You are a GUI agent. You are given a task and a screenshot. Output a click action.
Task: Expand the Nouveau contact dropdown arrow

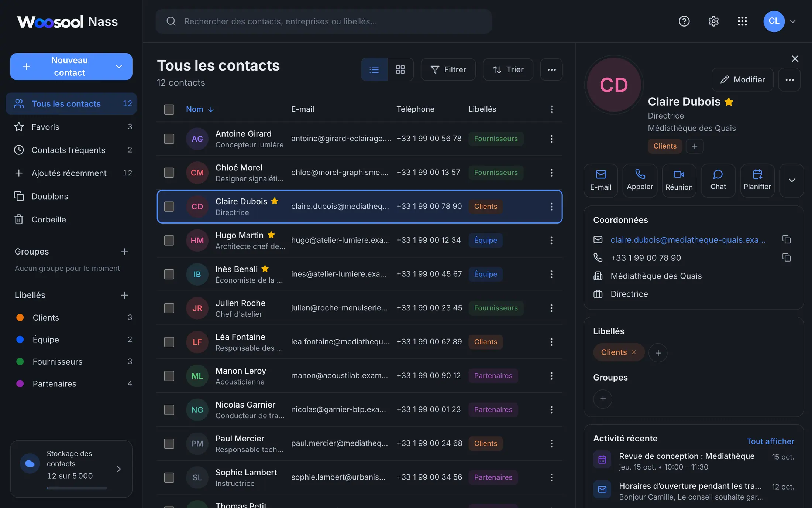click(x=119, y=67)
